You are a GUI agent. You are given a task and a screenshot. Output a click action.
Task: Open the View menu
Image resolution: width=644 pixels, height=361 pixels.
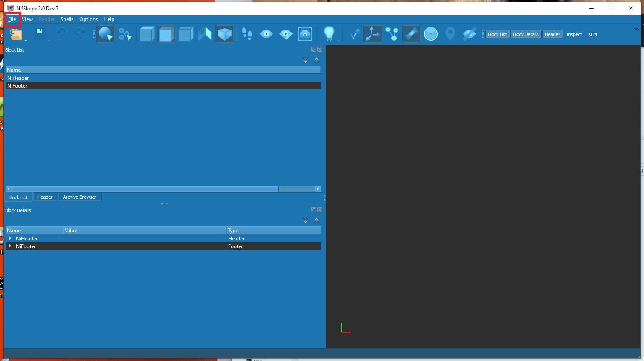(x=27, y=19)
